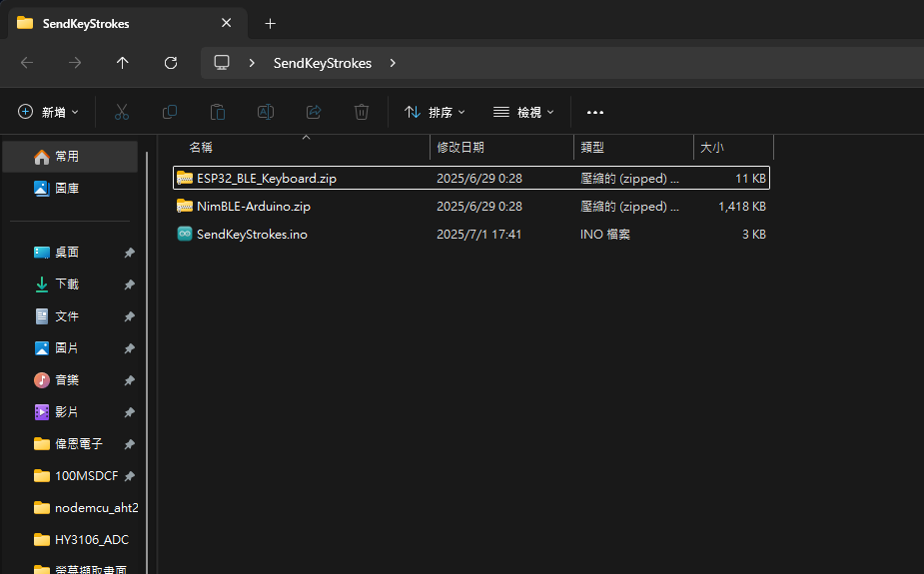Refresh the current folder view
The height and width of the screenshot is (574, 924).
point(171,63)
